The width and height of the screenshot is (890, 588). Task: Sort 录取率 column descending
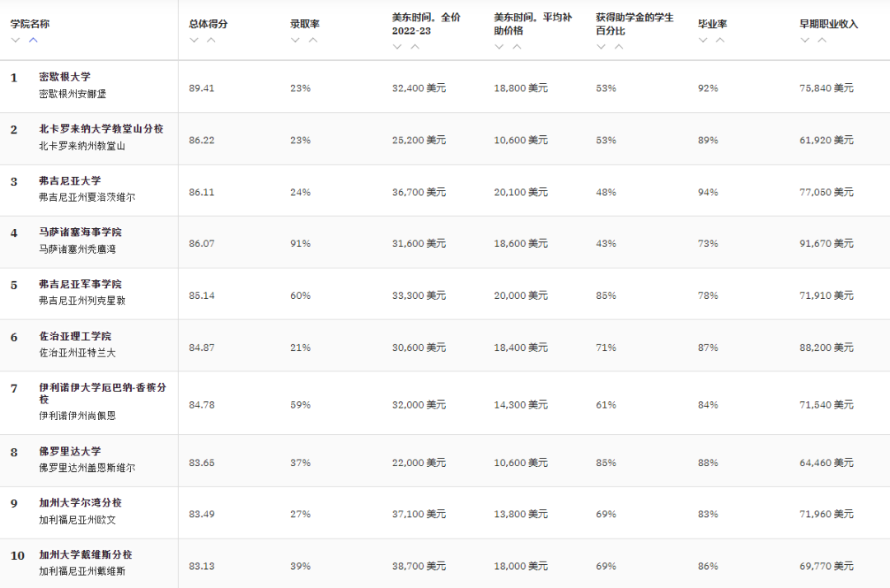tap(295, 40)
